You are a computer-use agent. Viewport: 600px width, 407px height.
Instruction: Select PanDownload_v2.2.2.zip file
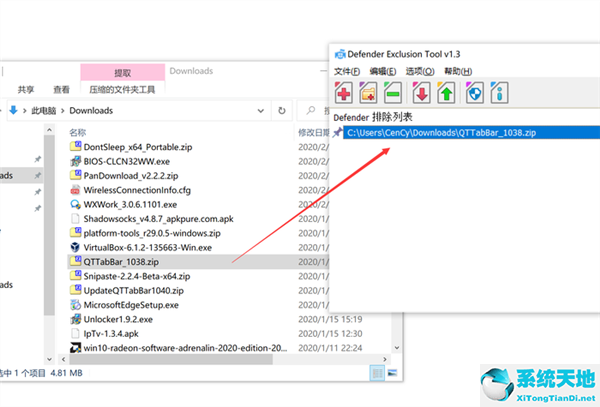(x=131, y=176)
